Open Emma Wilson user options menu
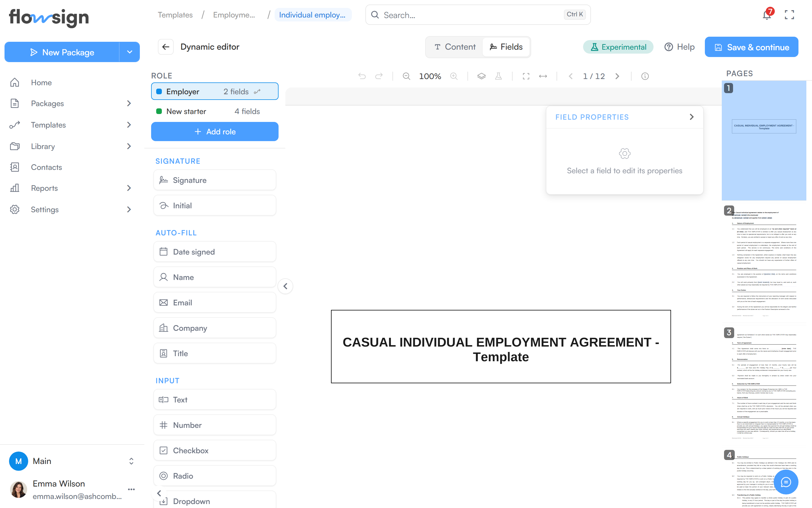The image size is (812, 508). 131,489
